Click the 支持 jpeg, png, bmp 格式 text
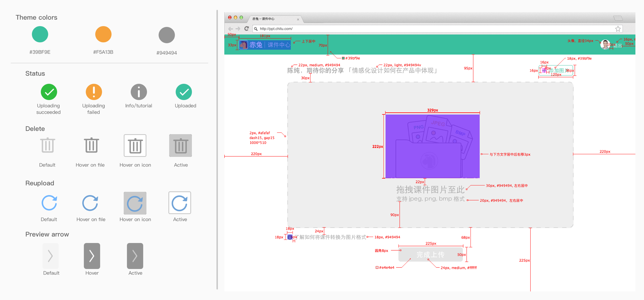This screenshot has width=644, height=300. coord(430,199)
